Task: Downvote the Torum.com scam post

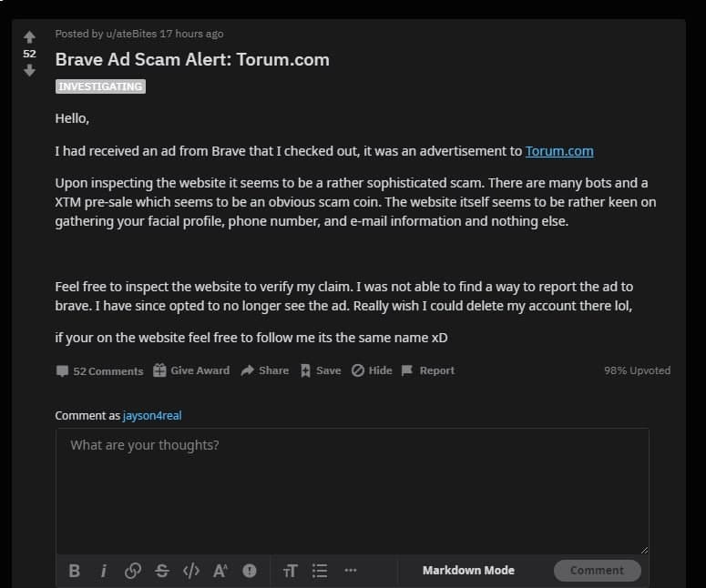Action: [x=30, y=70]
